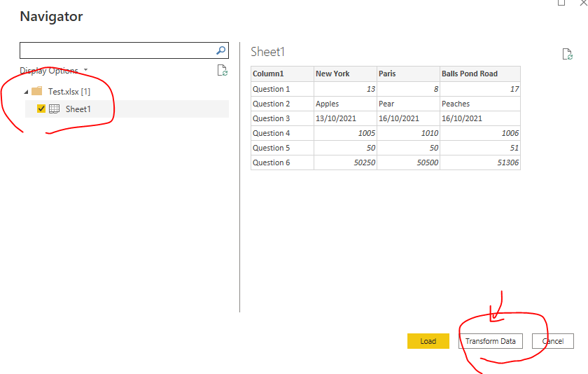Click the Column1 header cell
Screen dimensions: 588x374
(x=282, y=74)
